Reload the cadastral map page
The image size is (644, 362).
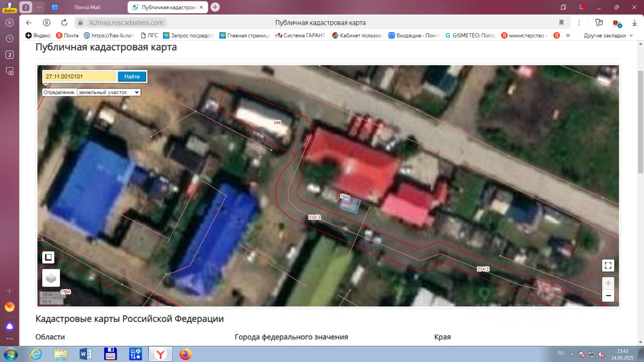[64, 23]
